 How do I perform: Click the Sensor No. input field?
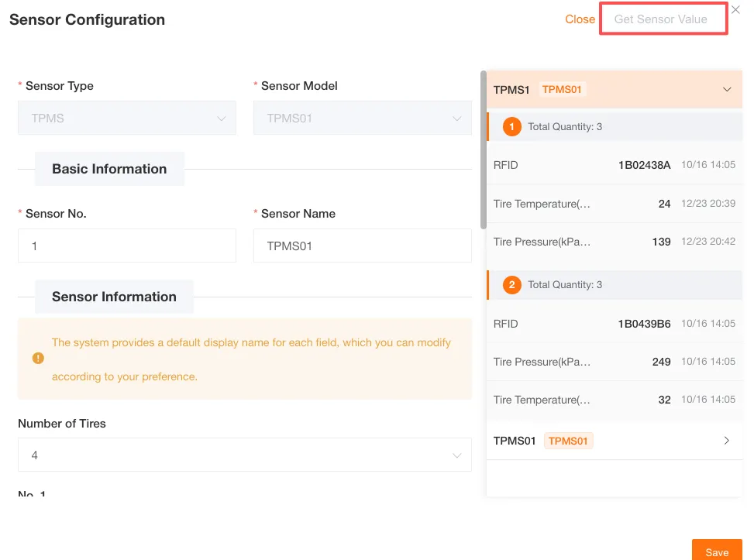click(126, 246)
